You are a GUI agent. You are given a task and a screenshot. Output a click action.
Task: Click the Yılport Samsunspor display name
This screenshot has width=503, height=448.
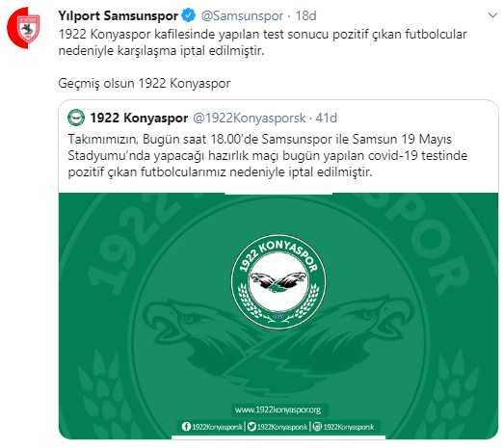[x=118, y=15]
